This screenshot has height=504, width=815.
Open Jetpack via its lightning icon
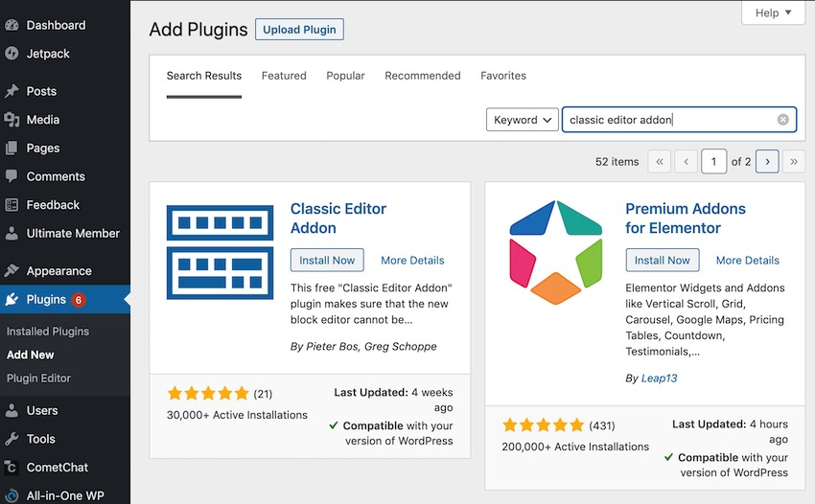click(x=12, y=54)
